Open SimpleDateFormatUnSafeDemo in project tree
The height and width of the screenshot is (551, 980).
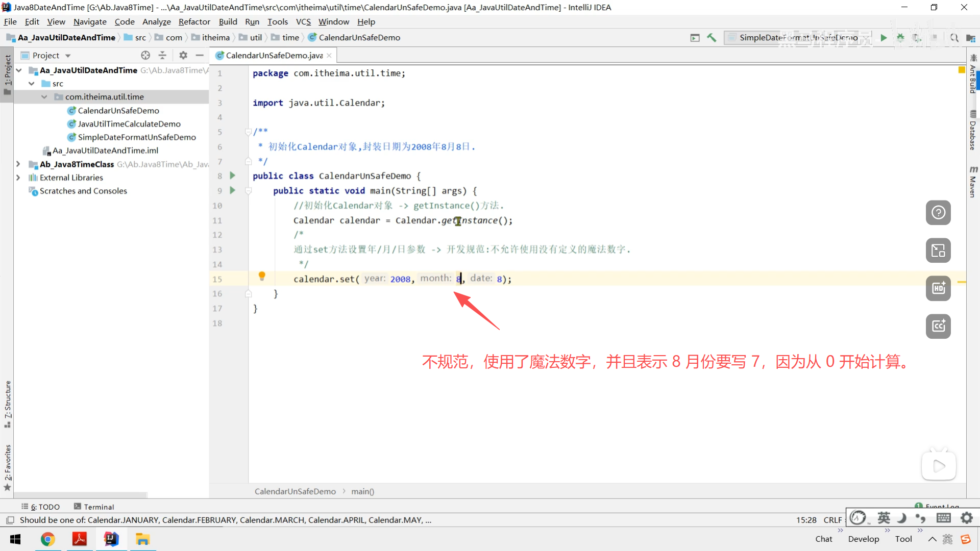[136, 137]
